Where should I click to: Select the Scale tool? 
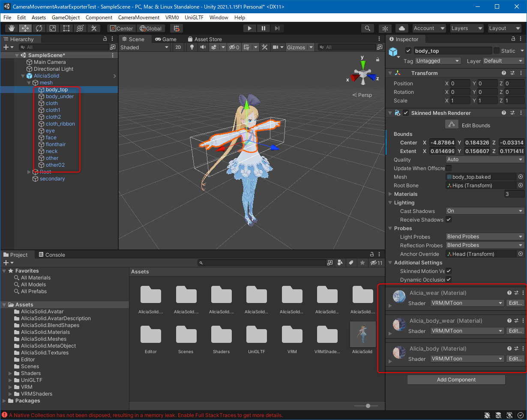pyautogui.click(x=52, y=28)
